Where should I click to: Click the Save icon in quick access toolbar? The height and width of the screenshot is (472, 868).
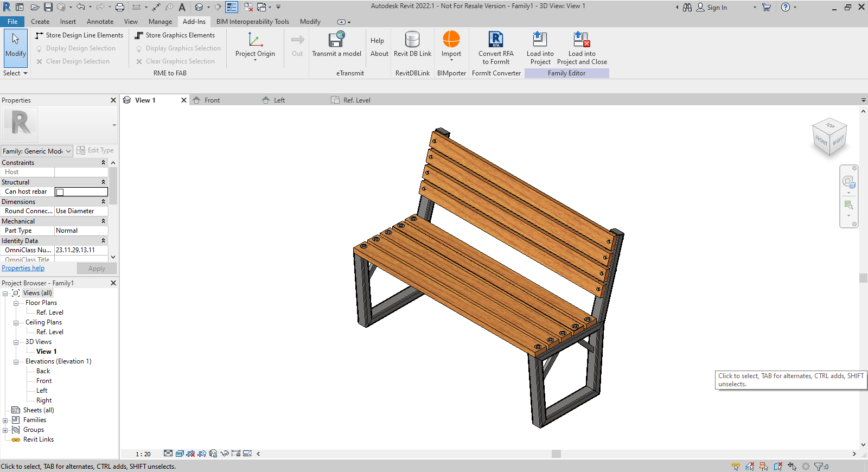coord(48,7)
